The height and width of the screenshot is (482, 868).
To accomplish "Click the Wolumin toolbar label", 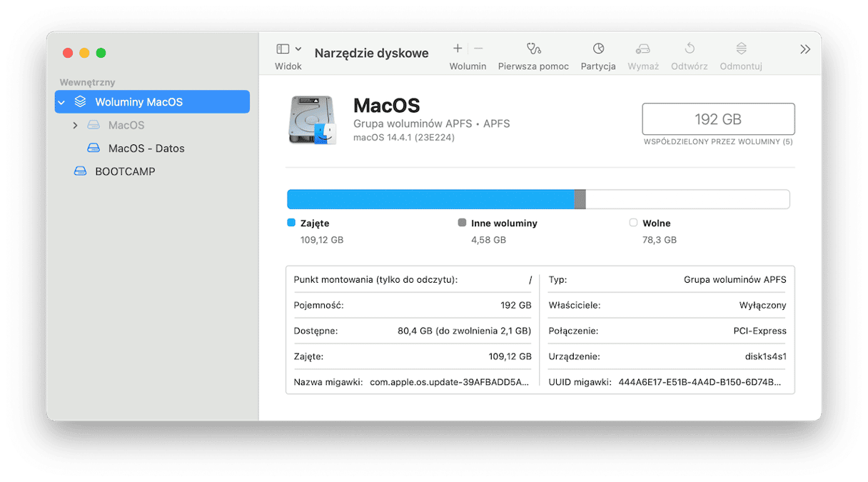I will pos(468,66).
